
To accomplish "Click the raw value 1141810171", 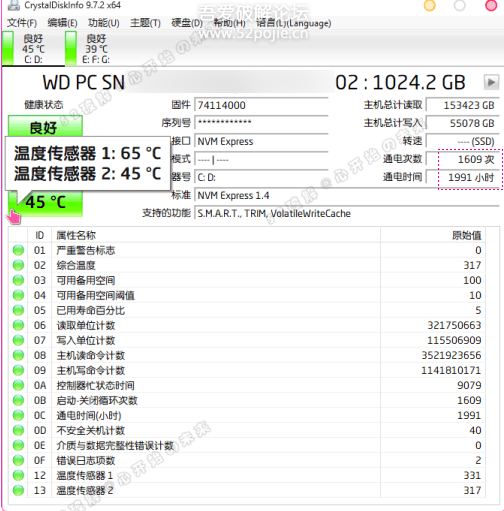I will click(x=451, y=370).
